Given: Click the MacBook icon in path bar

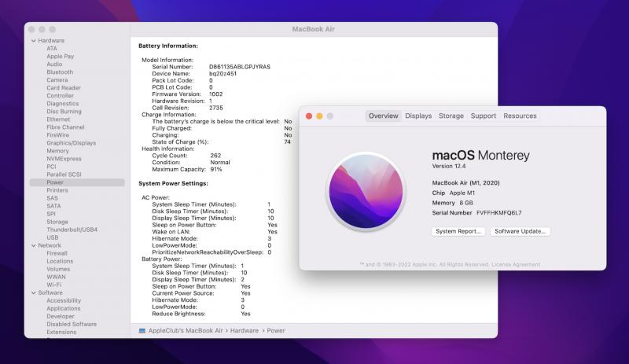Looking at the screenshot, I should (142, 331).
